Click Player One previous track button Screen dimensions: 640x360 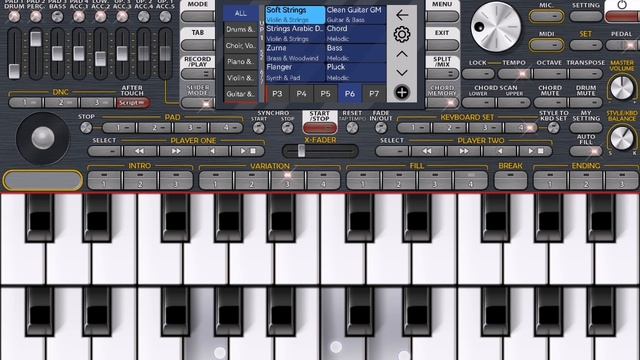click(212, 151)
